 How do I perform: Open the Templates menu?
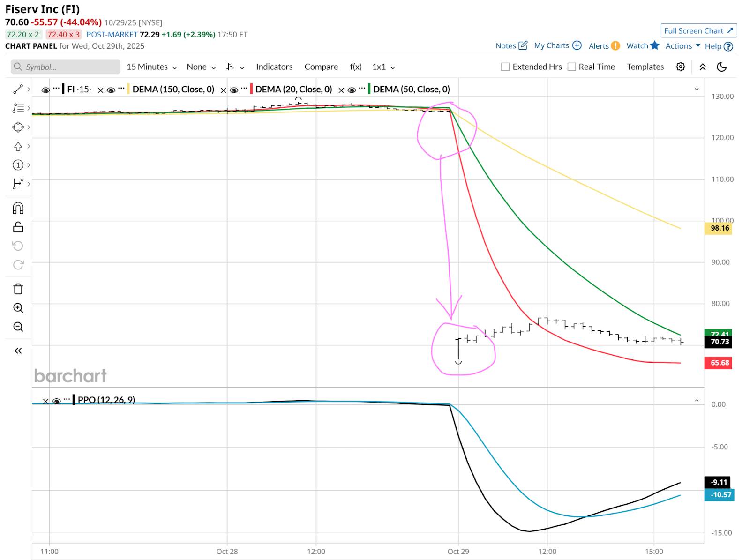[x=645, y=67]
